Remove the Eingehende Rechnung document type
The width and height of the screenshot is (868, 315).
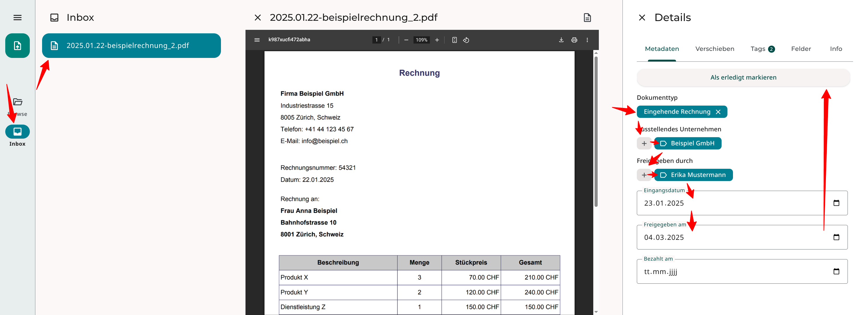[718, 112]
